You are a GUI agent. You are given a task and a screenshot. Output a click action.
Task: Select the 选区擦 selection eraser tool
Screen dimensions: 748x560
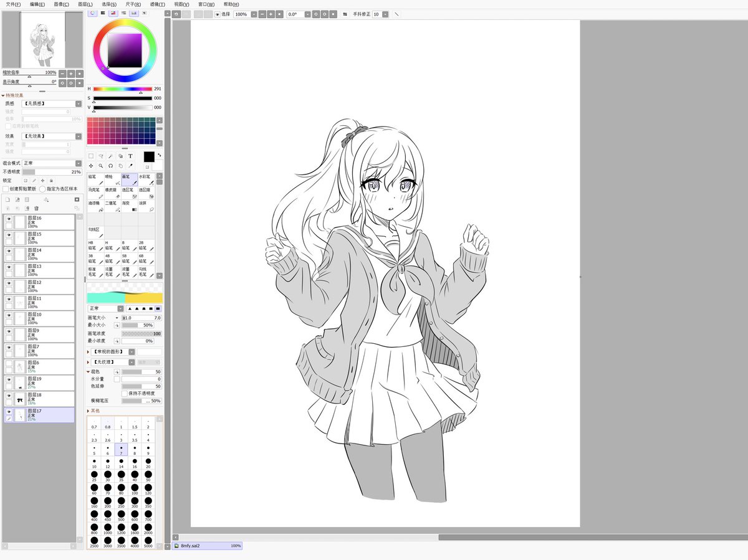click(146, 192)
